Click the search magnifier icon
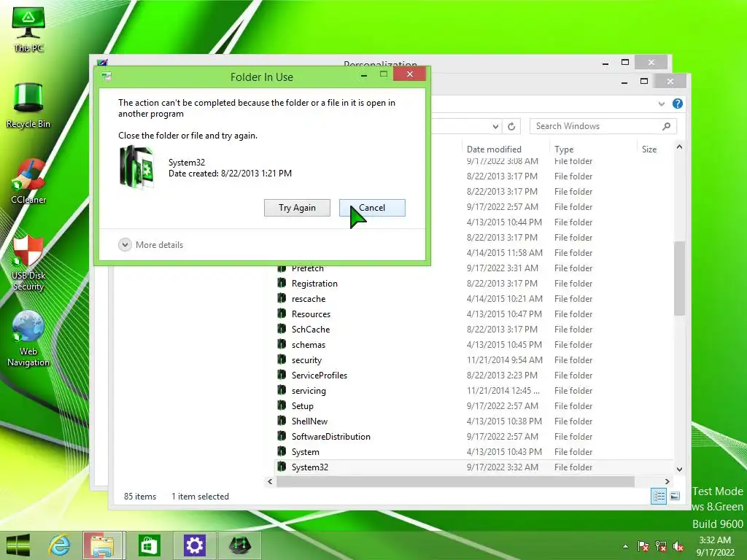This screenshot has height=560, width=747. click(x=667, y=126)
